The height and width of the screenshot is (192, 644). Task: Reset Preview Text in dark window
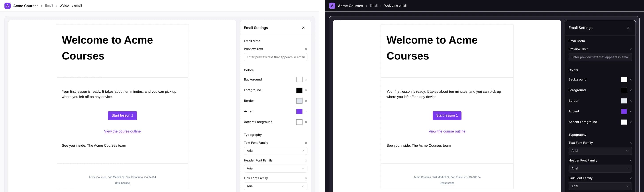631,49
